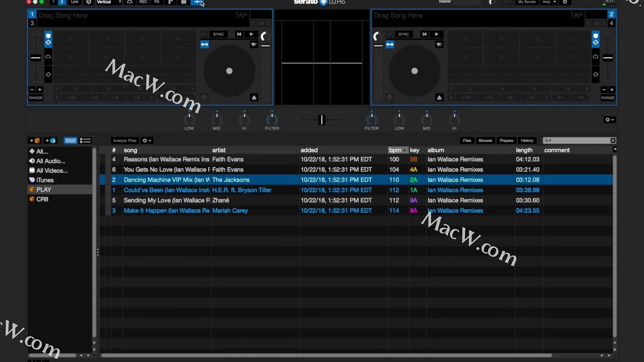This screenshot has height=362, width=644.
Task: Expand the analyze files settings arrow
Action: (x=150, y=140)
